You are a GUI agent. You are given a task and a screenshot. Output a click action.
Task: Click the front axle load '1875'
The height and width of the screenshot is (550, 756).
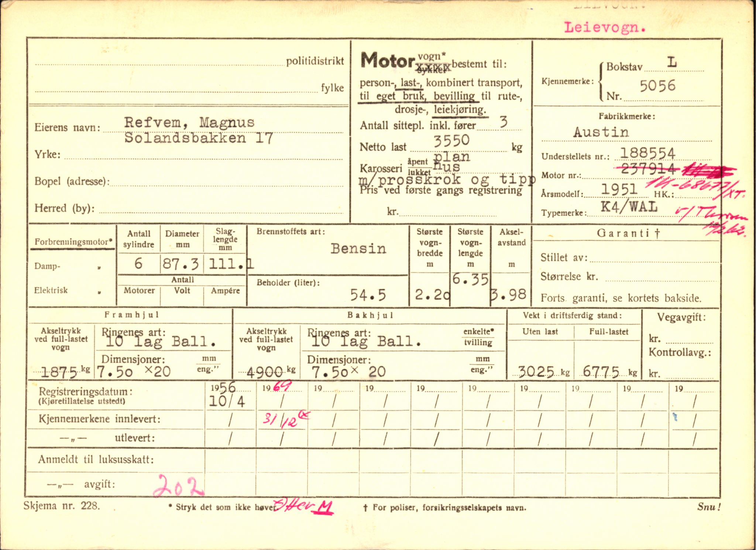click(59, 372)
